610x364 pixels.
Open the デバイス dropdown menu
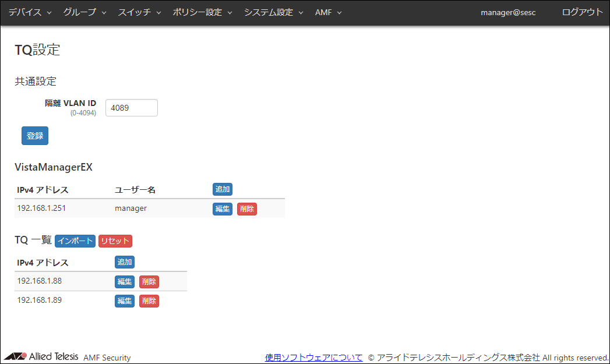coord(30,12)
